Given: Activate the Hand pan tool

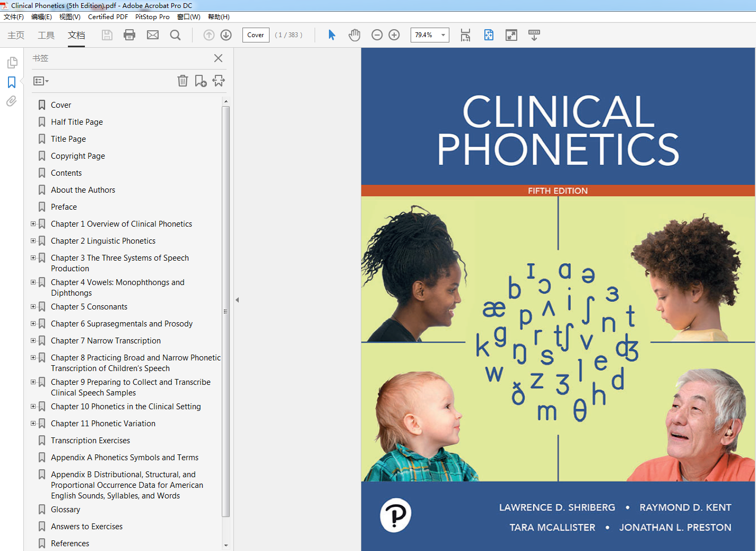Looking at the screenshot, I should coord(354,35).
